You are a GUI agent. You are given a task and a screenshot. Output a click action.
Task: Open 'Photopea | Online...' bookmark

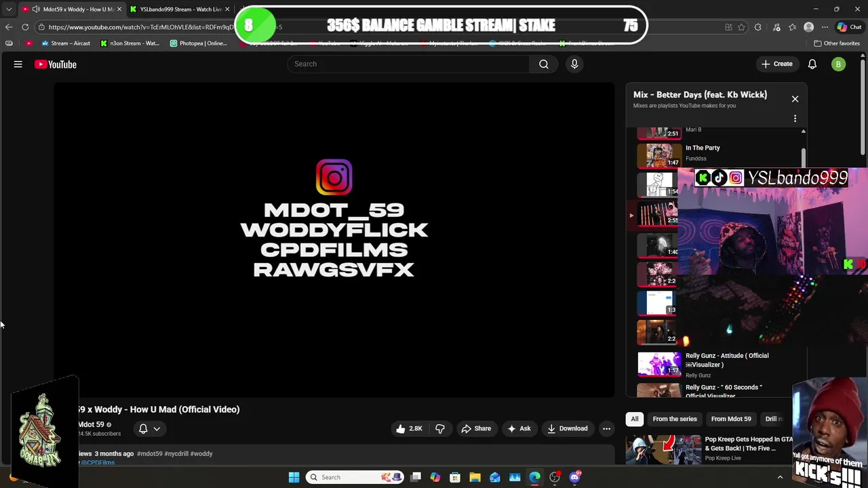(x=199, y=43)
